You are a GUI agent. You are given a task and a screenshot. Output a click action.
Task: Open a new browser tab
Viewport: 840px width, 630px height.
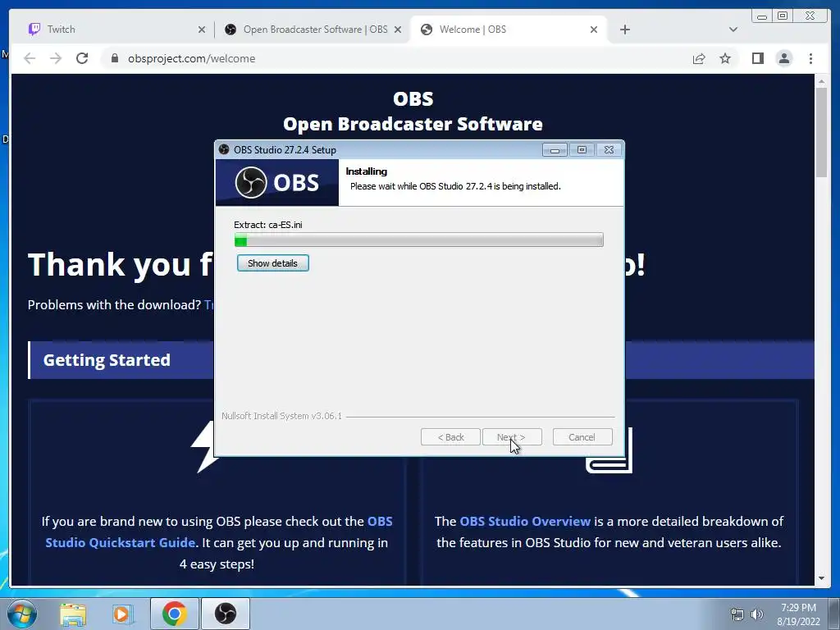(x=624, y=30)
